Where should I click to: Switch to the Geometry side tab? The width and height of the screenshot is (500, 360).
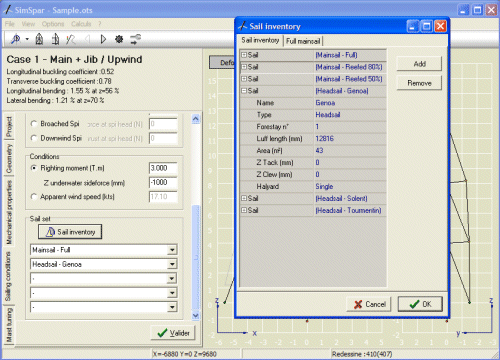[x=9, y=158]
